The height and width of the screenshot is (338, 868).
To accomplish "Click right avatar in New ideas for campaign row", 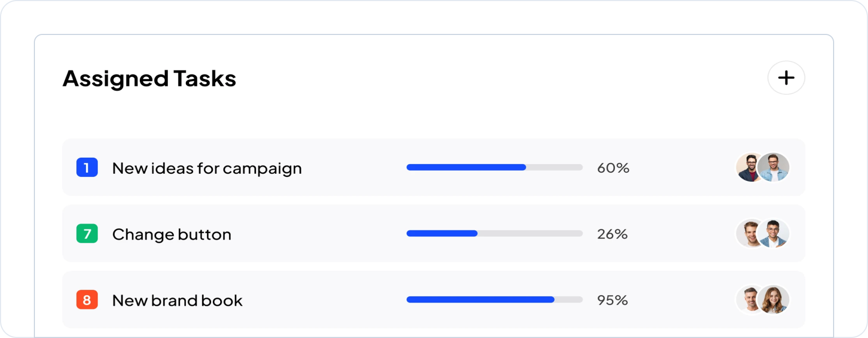I will pyautogui.click(x=775, y=167).
